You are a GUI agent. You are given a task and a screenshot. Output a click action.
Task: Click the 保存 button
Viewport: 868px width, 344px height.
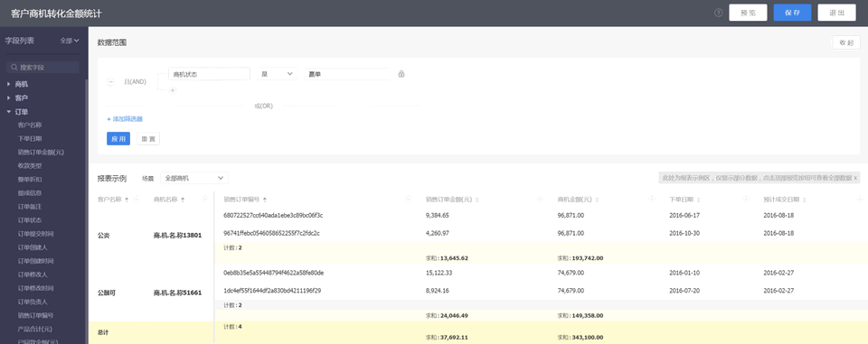(x=792, y=13)
